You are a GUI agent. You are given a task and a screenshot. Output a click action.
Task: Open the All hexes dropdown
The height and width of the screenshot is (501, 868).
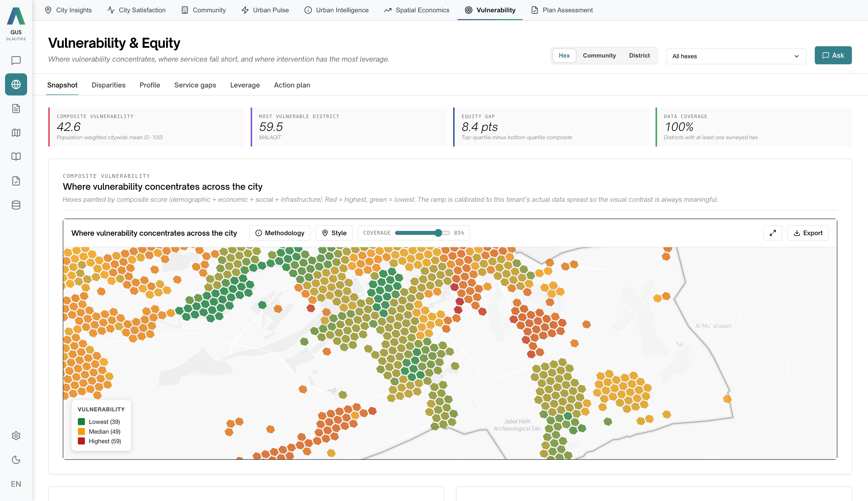click(736, 56)
